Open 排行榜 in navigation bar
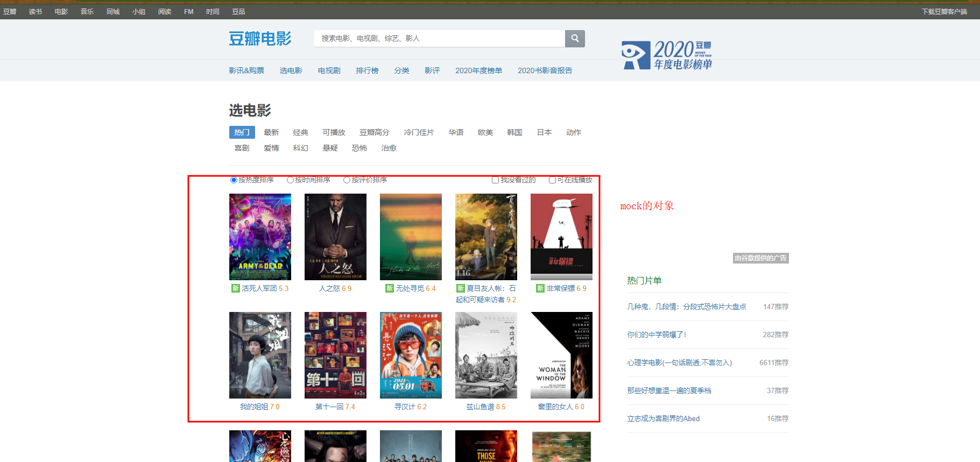 (x=367, y=70)
